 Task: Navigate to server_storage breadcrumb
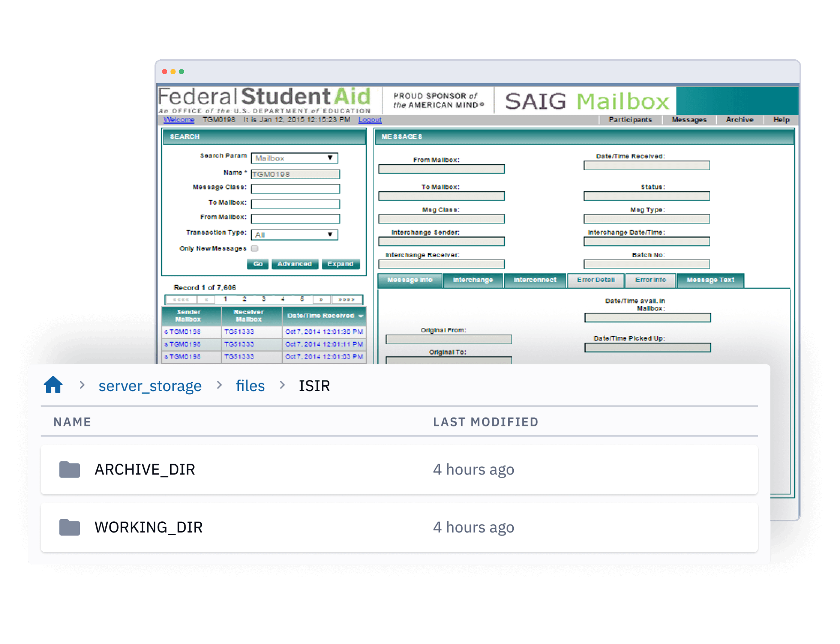point(150,386)
